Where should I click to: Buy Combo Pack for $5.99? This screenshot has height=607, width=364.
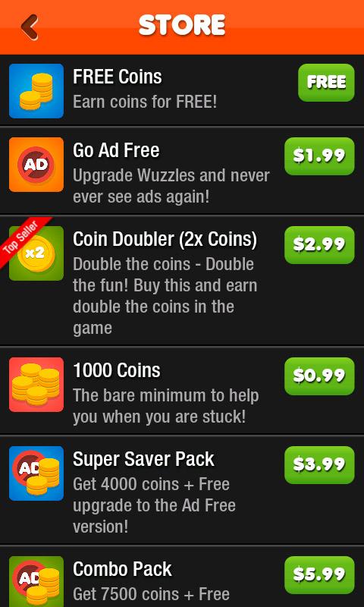coord(319,575)
